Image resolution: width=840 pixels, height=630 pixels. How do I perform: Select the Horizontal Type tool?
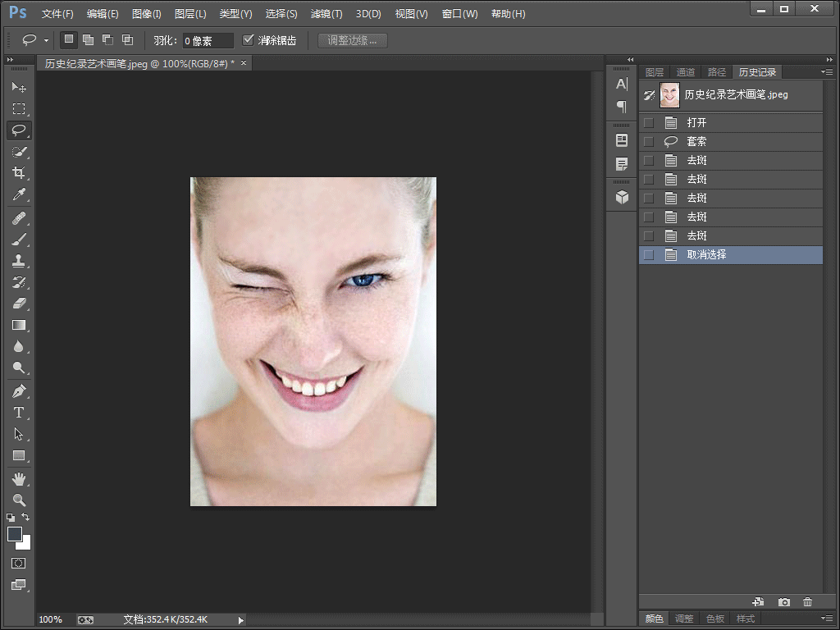19,413
